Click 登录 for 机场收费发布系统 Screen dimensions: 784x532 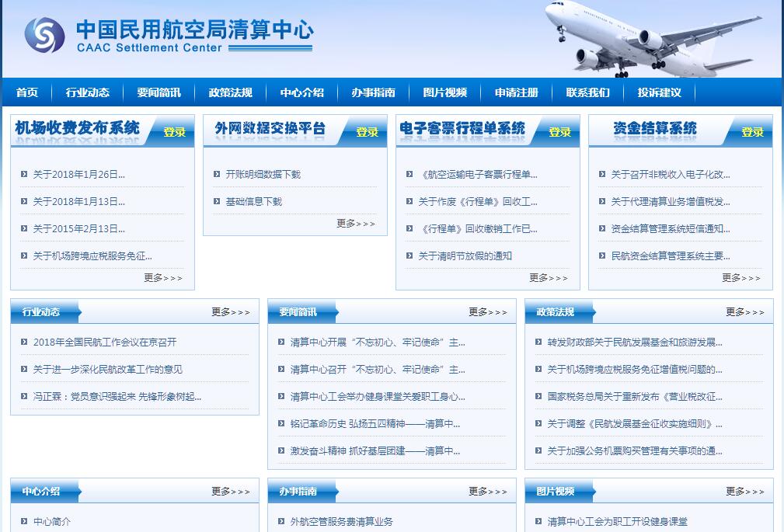[x=174, y=132]
